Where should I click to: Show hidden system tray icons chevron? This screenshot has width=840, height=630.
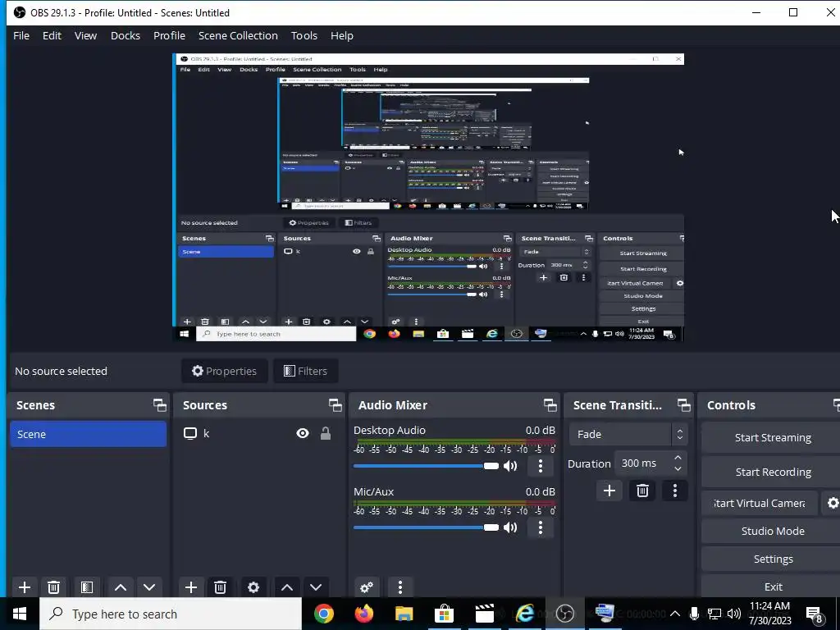675,614
